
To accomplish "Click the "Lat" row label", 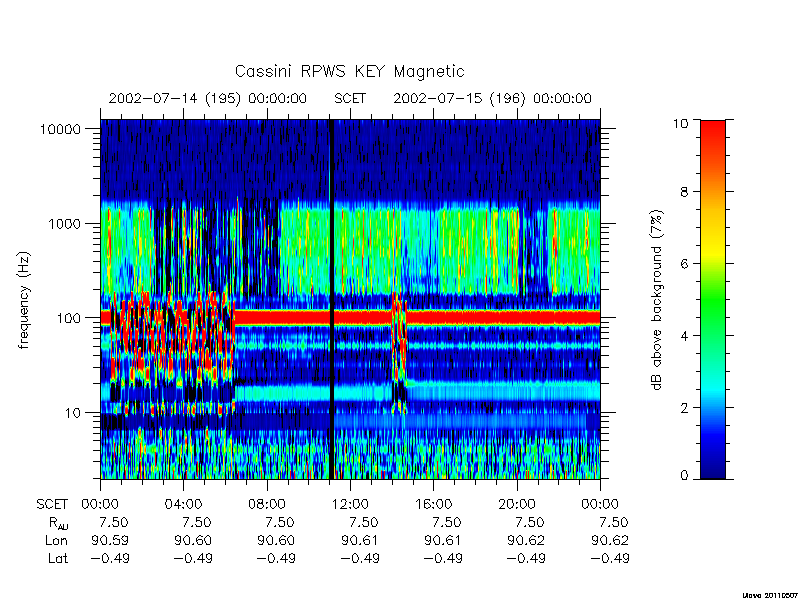I will (58, 558).
